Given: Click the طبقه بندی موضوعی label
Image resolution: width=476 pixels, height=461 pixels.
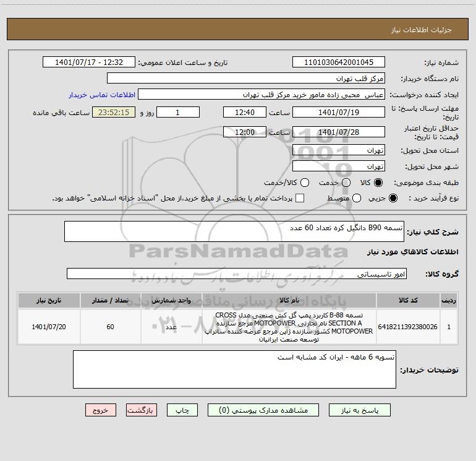Looking at the screenshot, I should click(x=426, y=183).
